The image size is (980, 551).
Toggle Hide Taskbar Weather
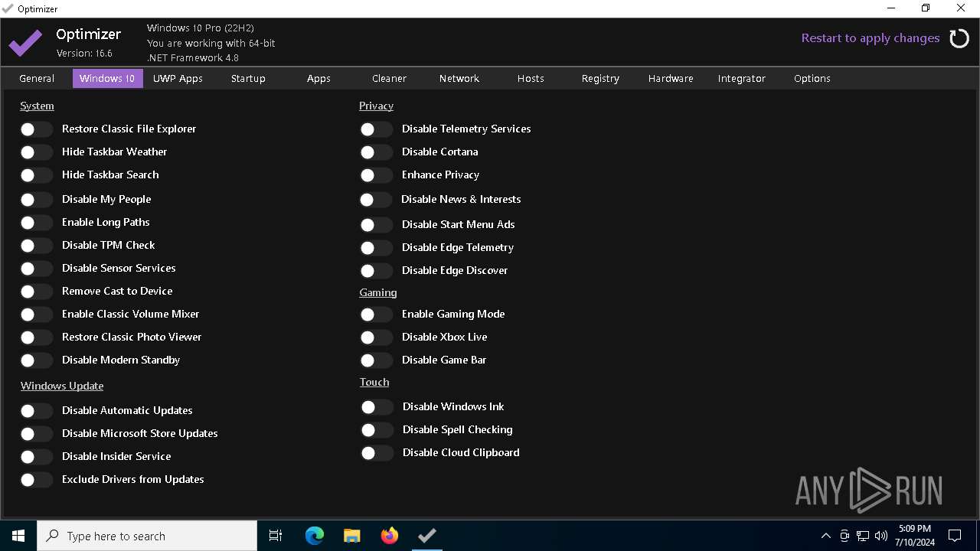36,152
